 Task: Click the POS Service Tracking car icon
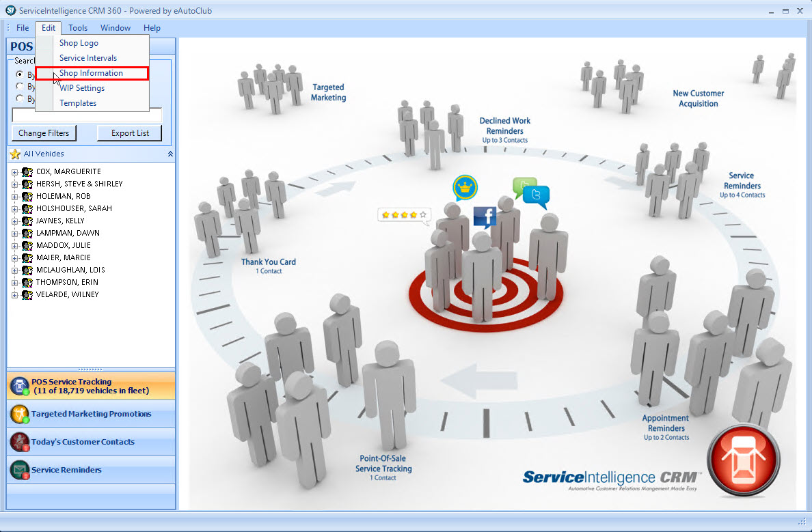coord(20,387)
